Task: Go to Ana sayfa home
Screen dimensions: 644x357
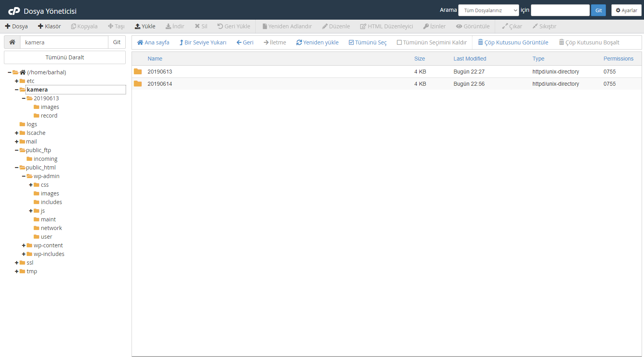Action: click(153, 42)
